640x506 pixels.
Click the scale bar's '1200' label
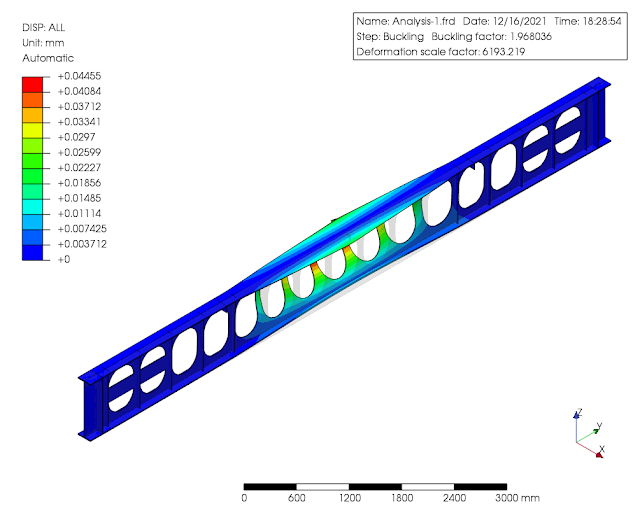(350, 498)
